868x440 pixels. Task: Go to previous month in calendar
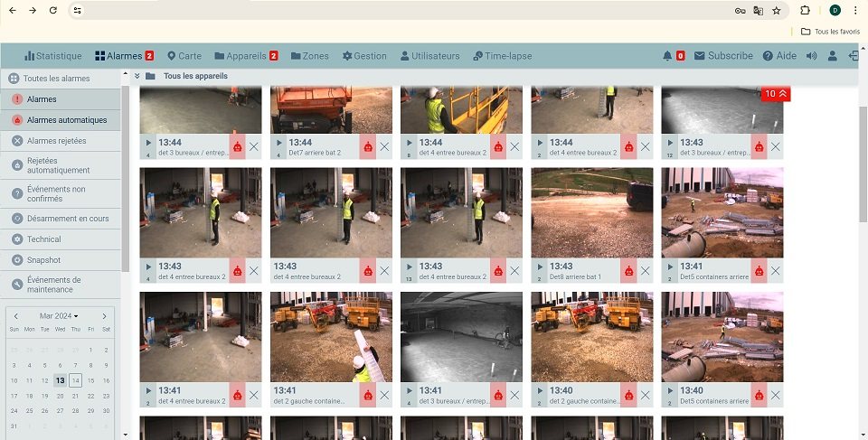(16, 316)
